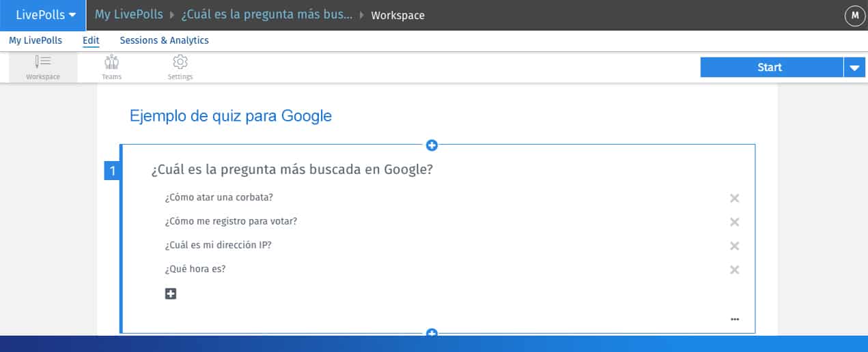Click the user avatar M icon
The width and height of the screenshot is (868, 352).
(x=855, y=15)
